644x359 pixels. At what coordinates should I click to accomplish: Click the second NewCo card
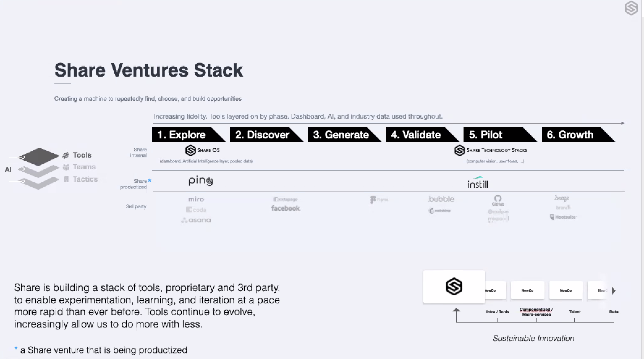pos(527,290)
